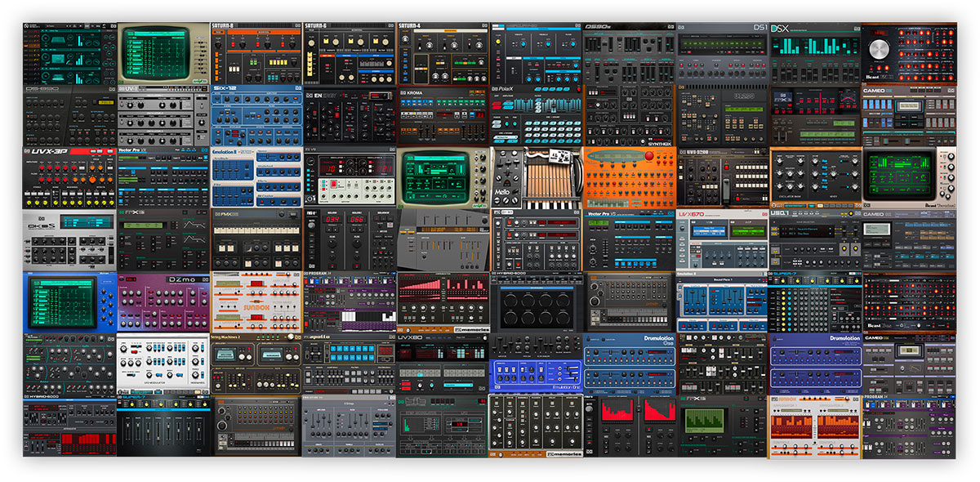Image resolution: width=980 pixels, height=482 pixels.
Task: Select the DS1 instrument panel
Action: click(x=722, y=52)
